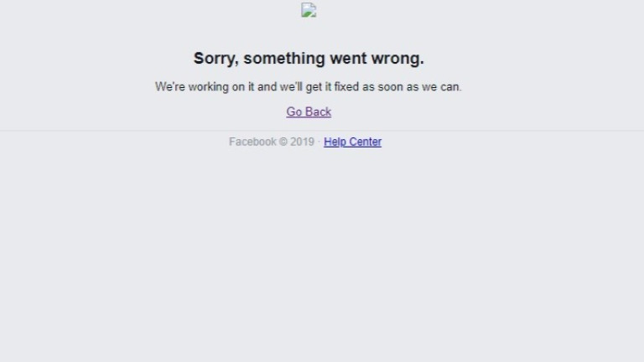Screen dimensions: 644x362
Task: Click the dot separator before Help Center
Action: click(x=319, y=142)
